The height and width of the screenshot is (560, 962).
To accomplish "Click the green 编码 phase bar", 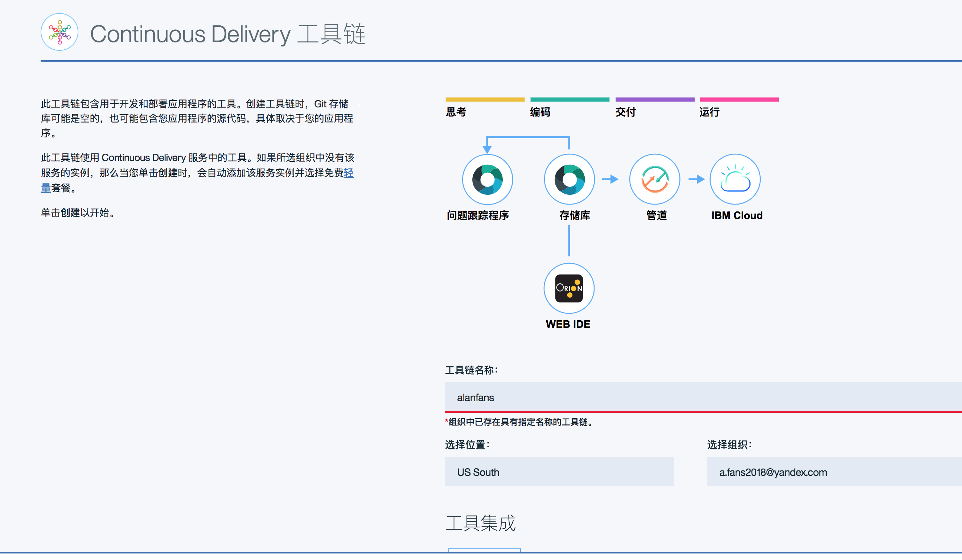I will (x=570, y=100).
